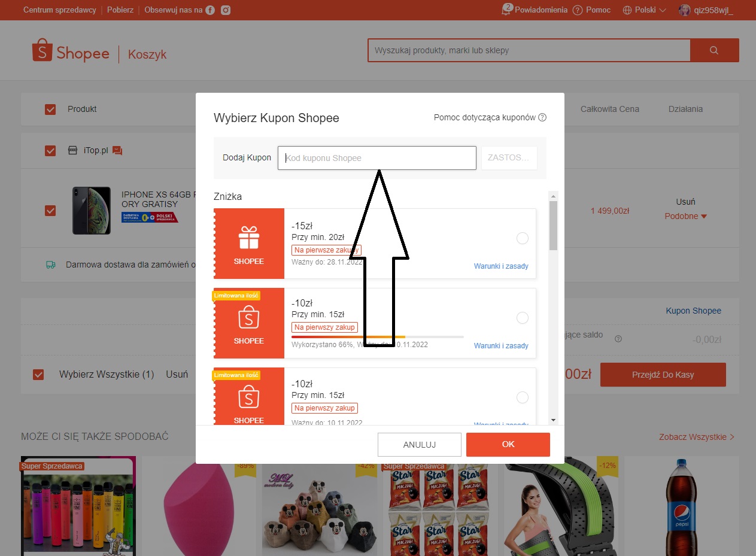Open notifications bell icon
The height and width of the screenshot is (556, 756).
[x=508, y=10]
